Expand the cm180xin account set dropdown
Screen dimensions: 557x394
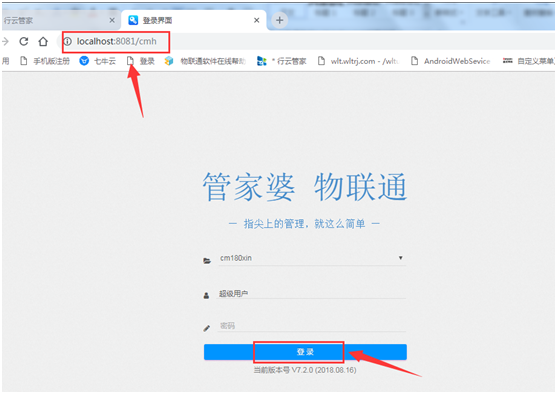(312, 258)
